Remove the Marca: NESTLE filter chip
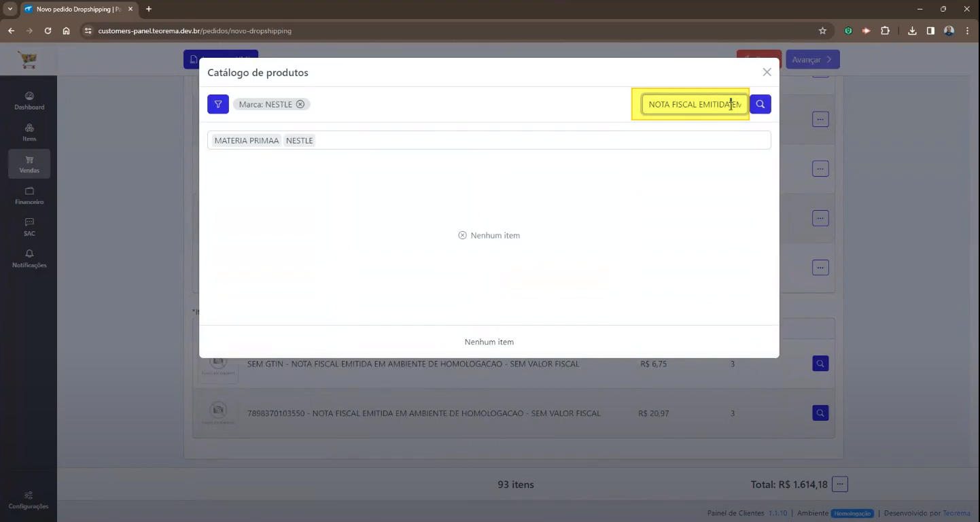Viewport: 980px width, 522px height. [300, 104]
